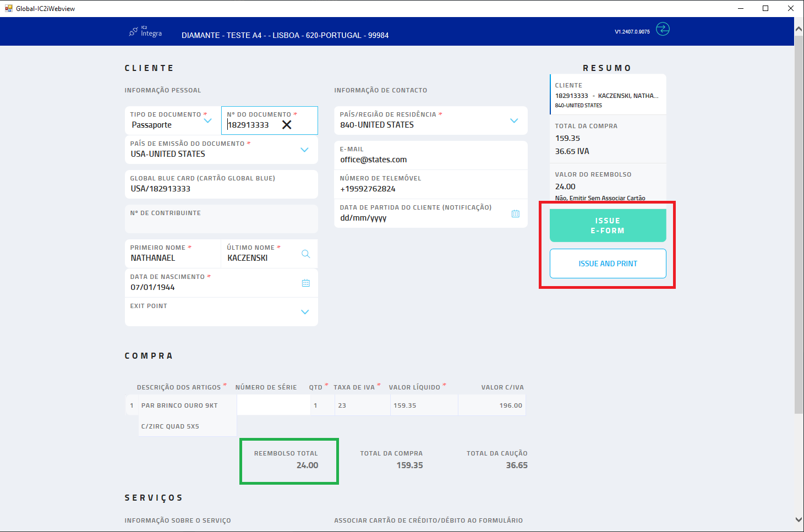The image size is (804, 532).
Task: Click the search icon beside Último Nome
Action: coord(305,254)
